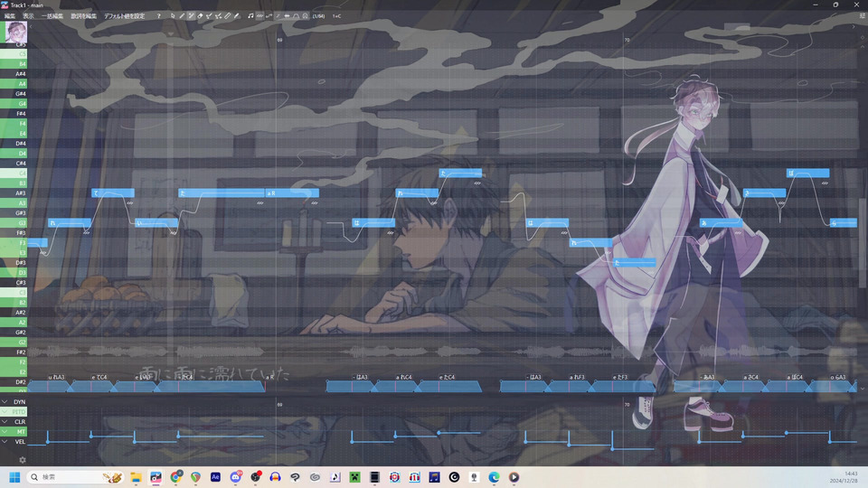Open Adobe After Effects from the taskbar
The width and height of the screenshot is (868, 488).
[x=215, y=477]
